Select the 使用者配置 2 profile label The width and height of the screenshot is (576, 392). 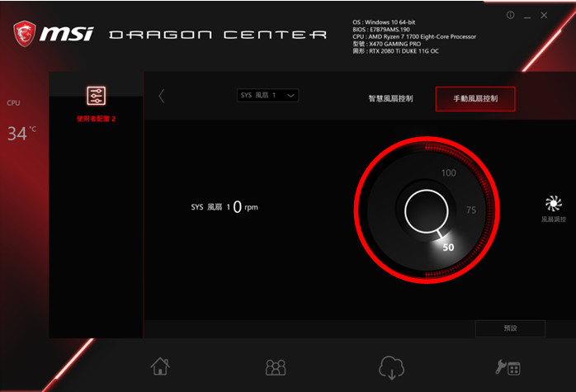[96, 119]
